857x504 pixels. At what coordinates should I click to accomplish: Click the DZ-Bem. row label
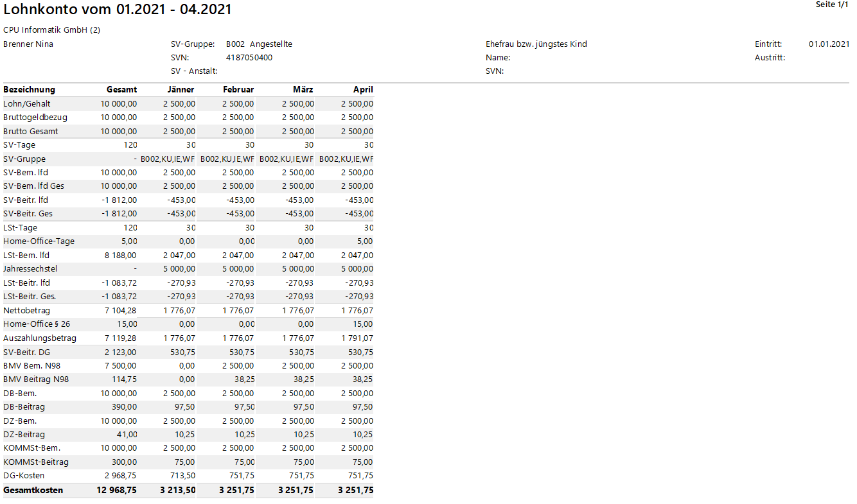point(20,421)
